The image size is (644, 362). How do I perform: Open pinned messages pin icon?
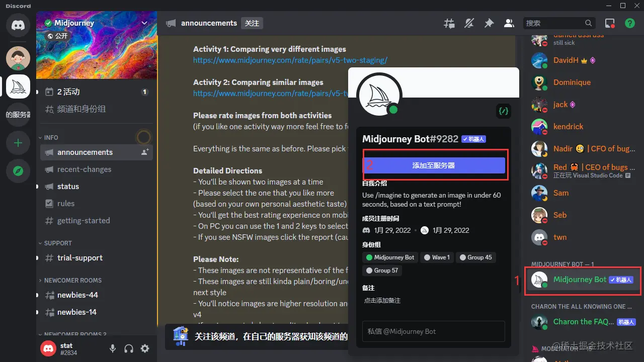489,23
